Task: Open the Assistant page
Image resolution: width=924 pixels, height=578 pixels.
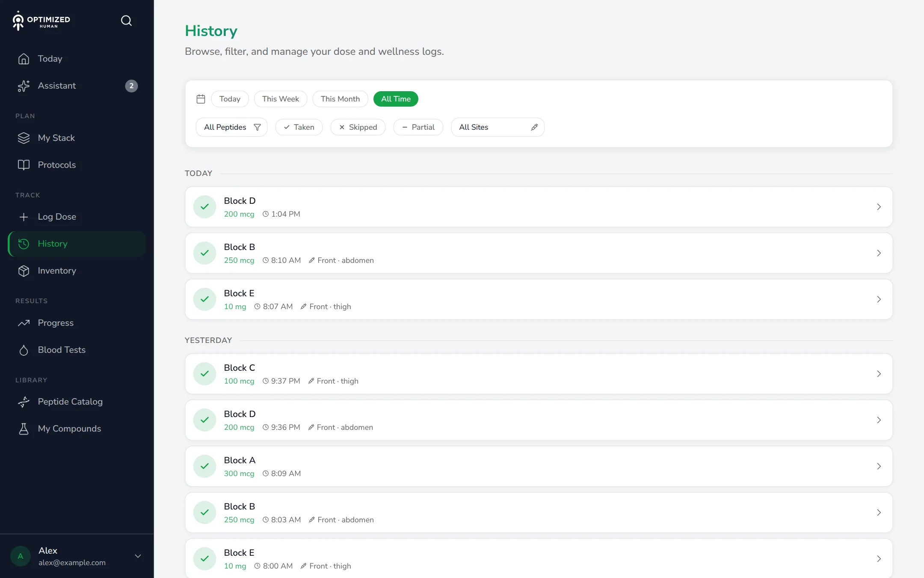Action: 77,86
